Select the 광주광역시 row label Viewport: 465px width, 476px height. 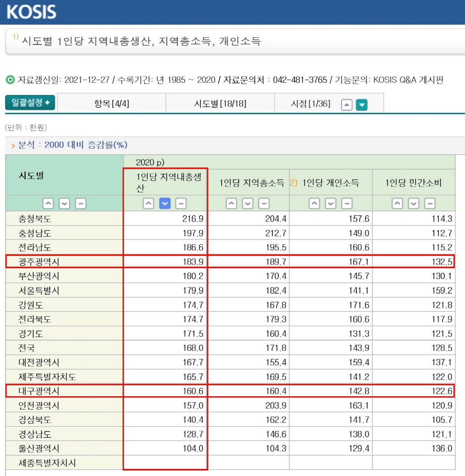(x=39, y=262)
